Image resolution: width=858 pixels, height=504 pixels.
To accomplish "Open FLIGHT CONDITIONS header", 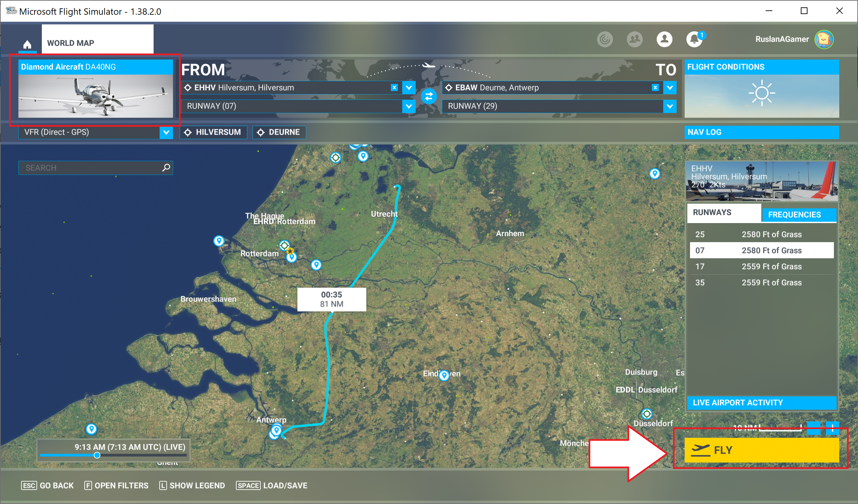I will [x=762, y=67].
